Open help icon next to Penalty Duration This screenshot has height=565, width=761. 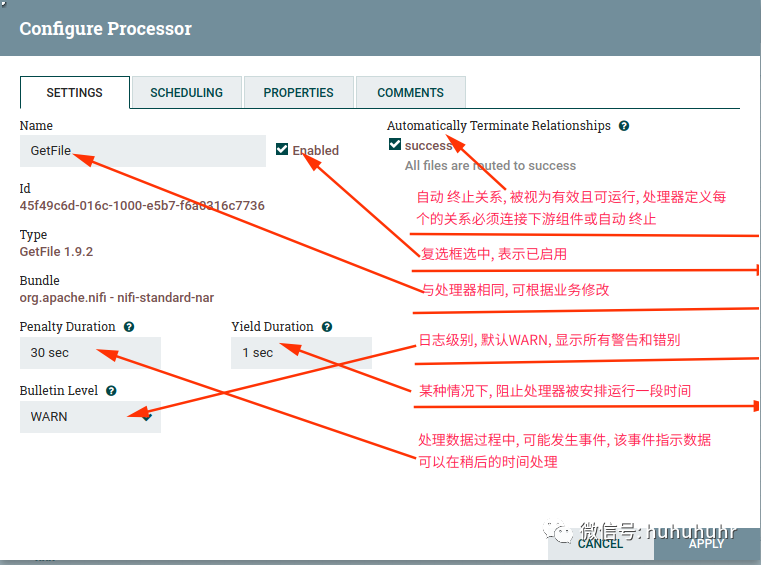click(x=129, y=327)
